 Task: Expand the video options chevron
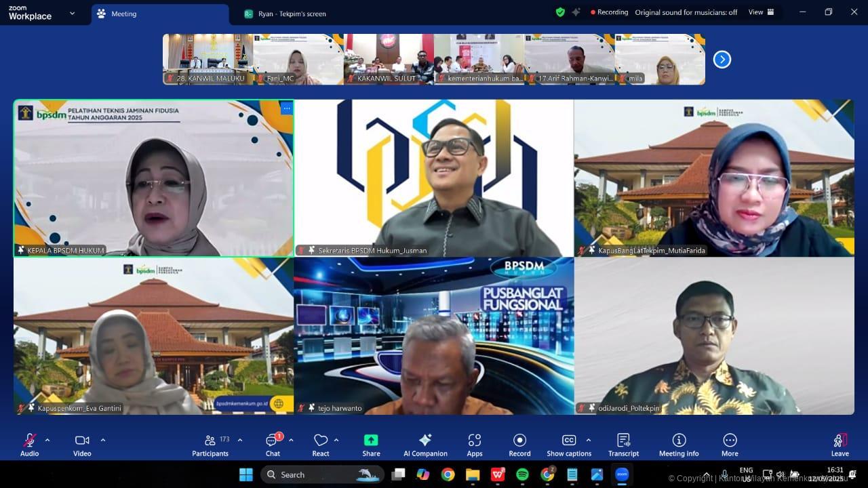[x=103, y=440]
